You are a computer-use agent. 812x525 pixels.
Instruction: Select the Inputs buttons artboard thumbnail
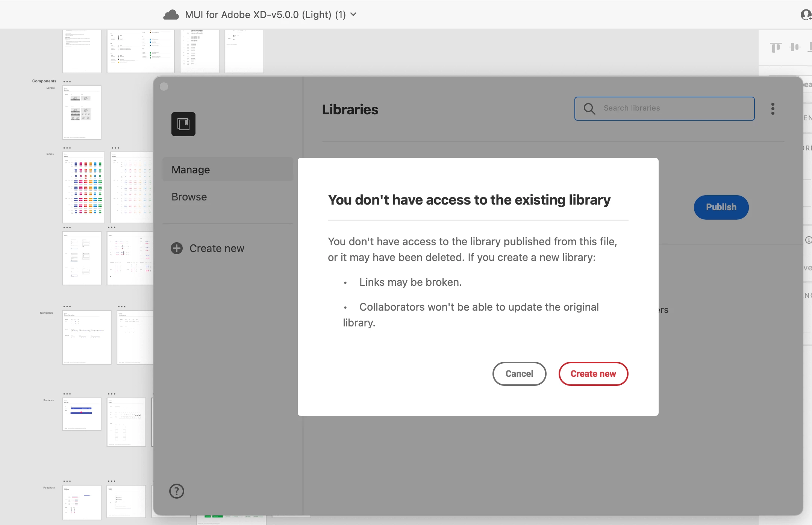pos(83,187)
